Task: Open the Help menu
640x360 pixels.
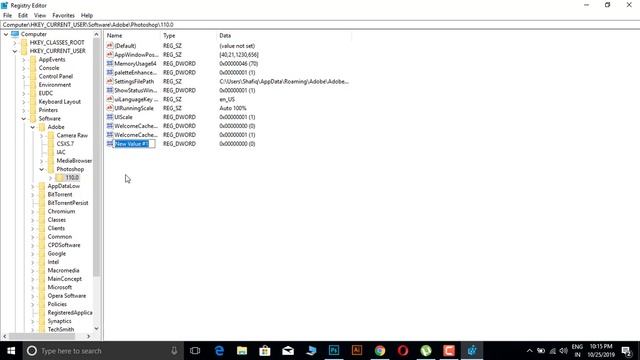Action: pos(87,15)
